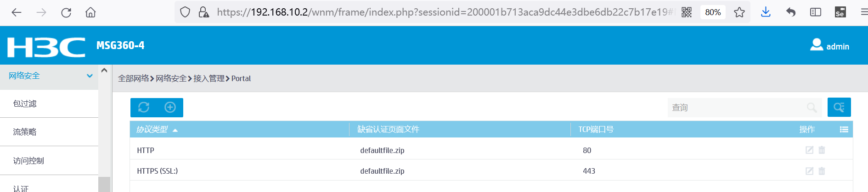Edit the HTTP row entry
The height and width of the screenshot is (192, 868).
pyautogui.click(x=809, y=150)
